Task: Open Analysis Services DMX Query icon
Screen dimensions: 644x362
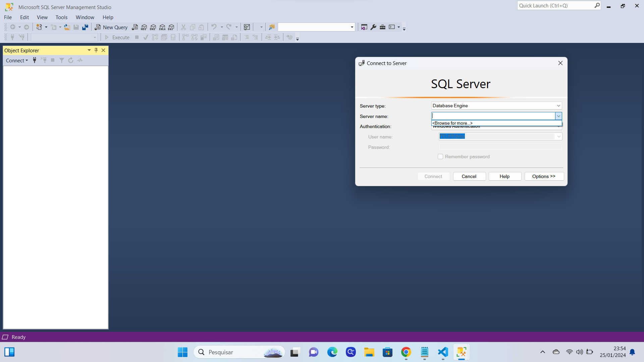Action: point(153,27)
